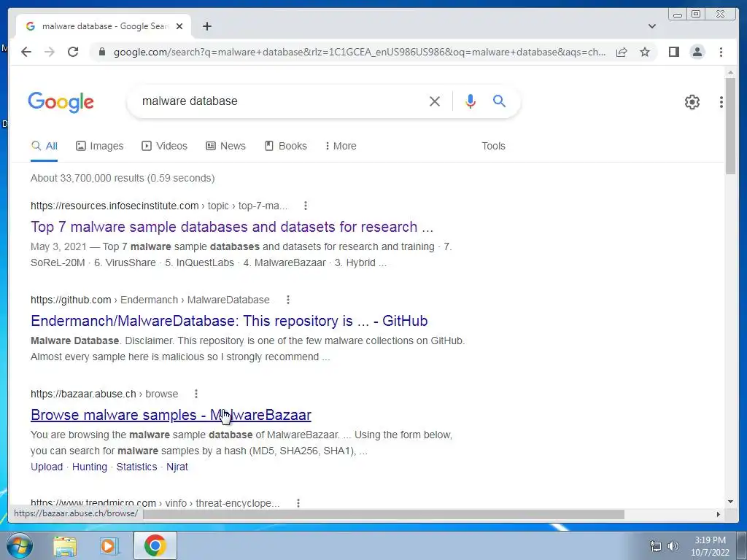Open the Hunting sitelink
The height and width of the screenshot is (560, 747).
click(90, 467)
